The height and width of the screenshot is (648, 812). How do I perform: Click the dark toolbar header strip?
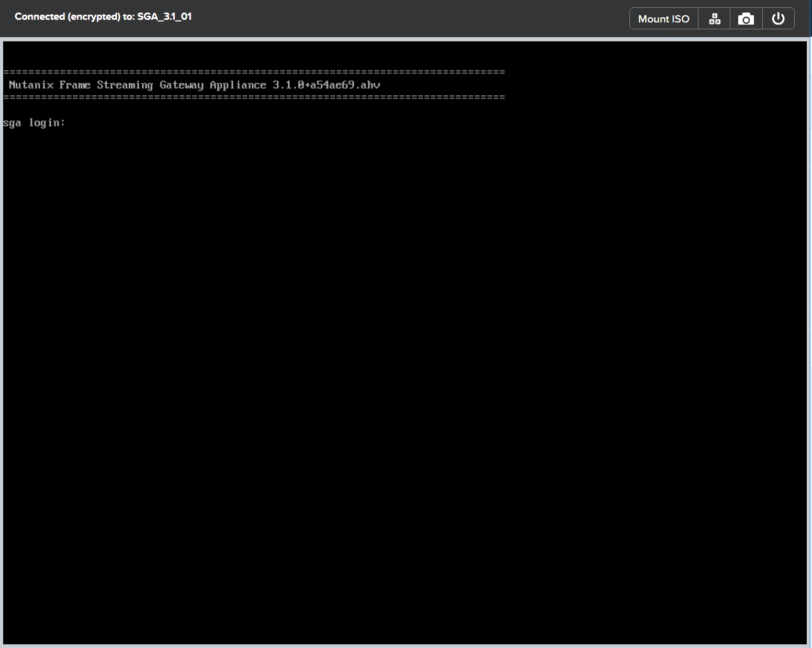pyautogui.click(x=366, y=18)
